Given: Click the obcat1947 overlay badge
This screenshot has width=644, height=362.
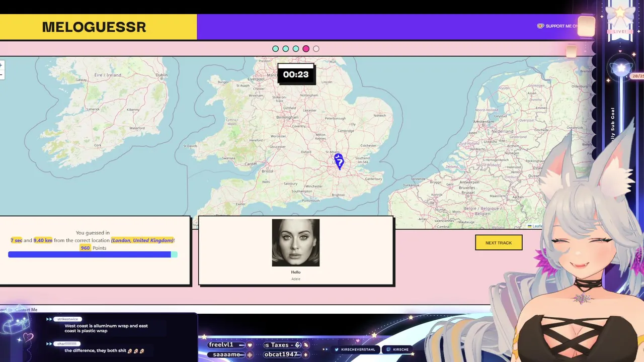Looking at the screenshot, I should pyautogui.click(x=282, y=354).
